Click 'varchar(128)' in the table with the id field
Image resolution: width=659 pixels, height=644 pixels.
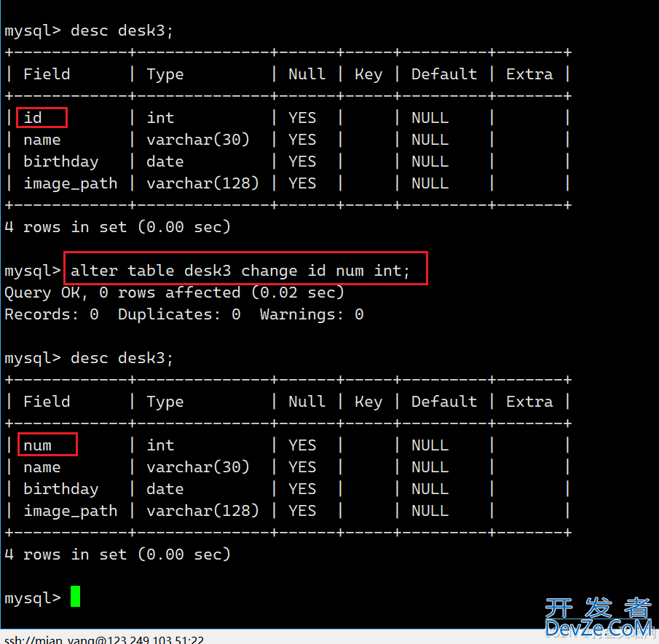(202, 183)
